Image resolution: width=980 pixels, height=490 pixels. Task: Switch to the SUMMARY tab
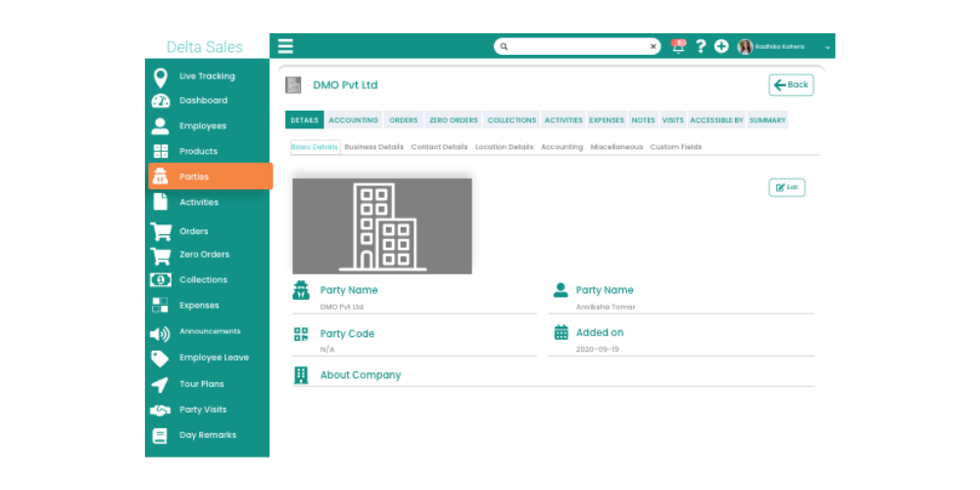(x=767, y=120)
